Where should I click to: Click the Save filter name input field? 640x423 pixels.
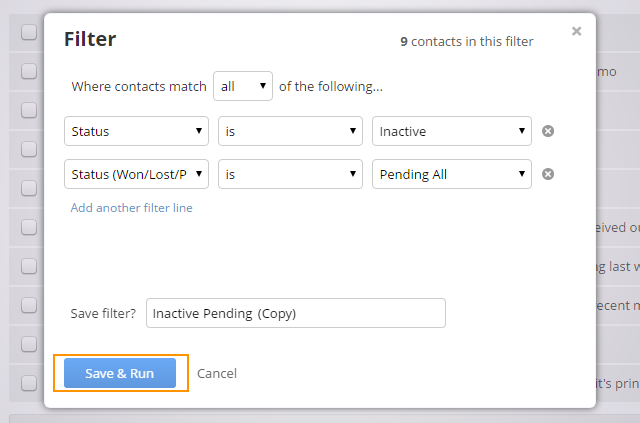click(x=296, y=313)
